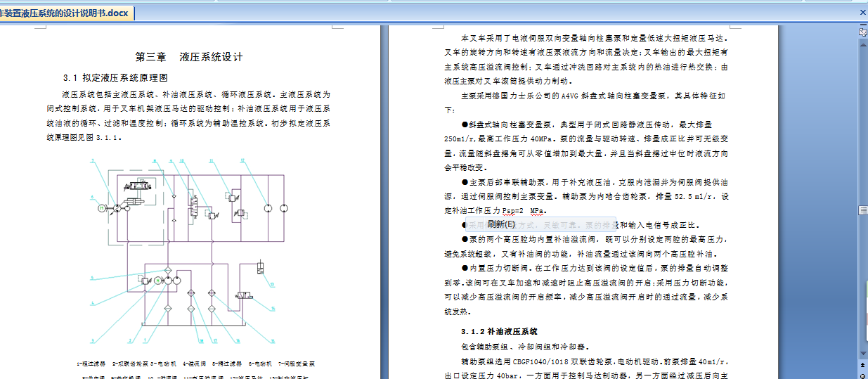
Task: Toggle the ruler icon above the scrollbar
Action: tap(862, 32)
